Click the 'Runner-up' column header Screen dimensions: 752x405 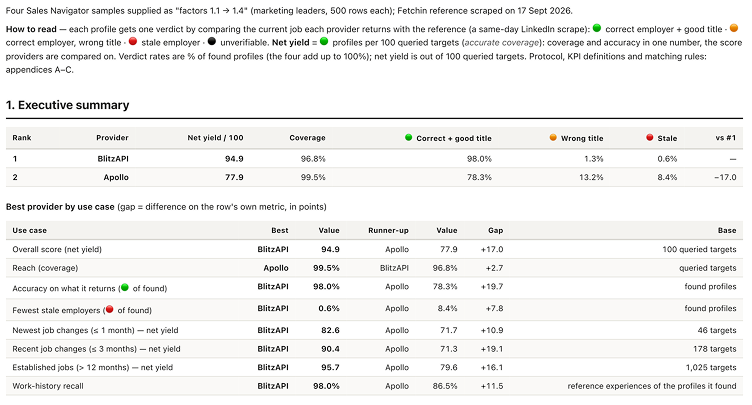point(388,230)
